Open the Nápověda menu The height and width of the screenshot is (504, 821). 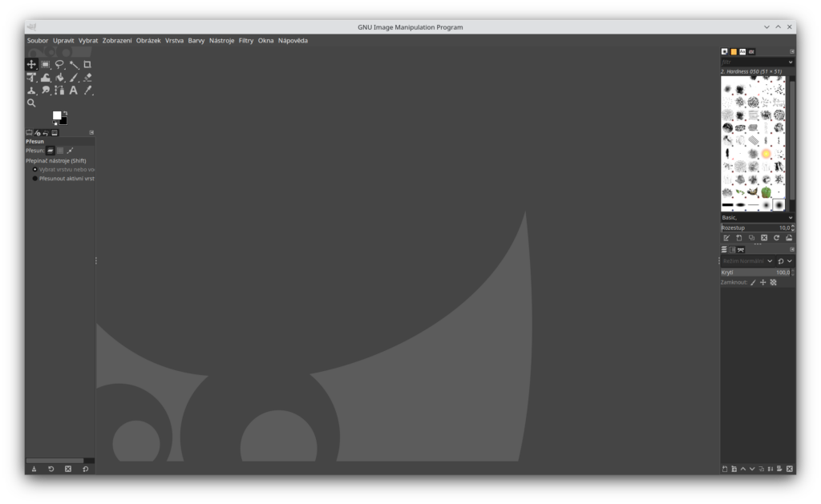[x=293, y=40]
